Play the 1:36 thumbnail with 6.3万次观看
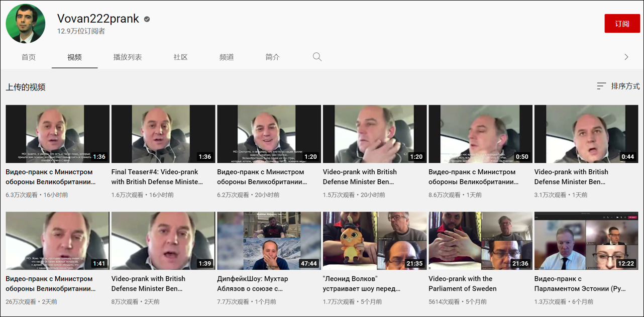 [57, 134]
